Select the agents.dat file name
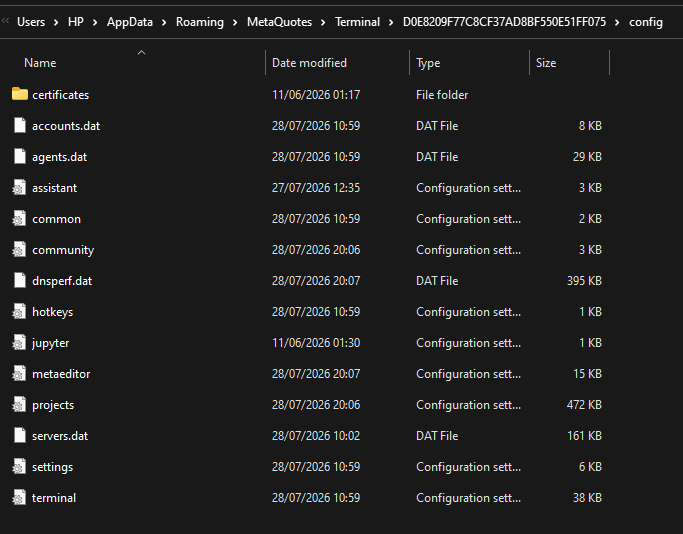683x534 pixels. tap(59, 157)
